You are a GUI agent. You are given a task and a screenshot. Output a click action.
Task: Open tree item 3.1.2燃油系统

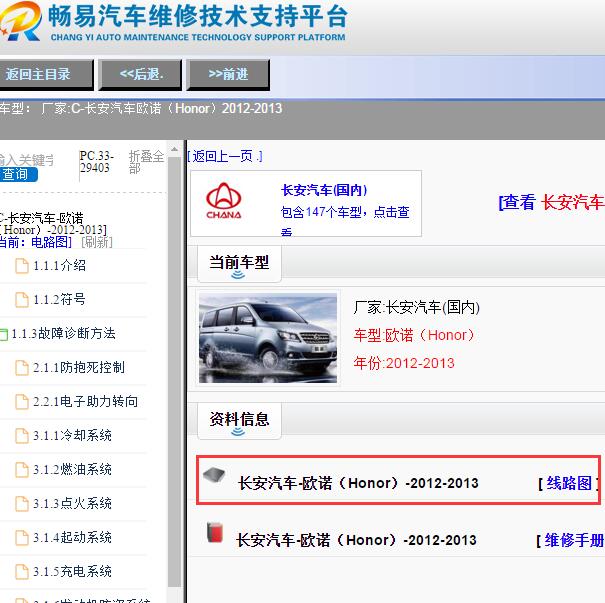click(73, 469)
